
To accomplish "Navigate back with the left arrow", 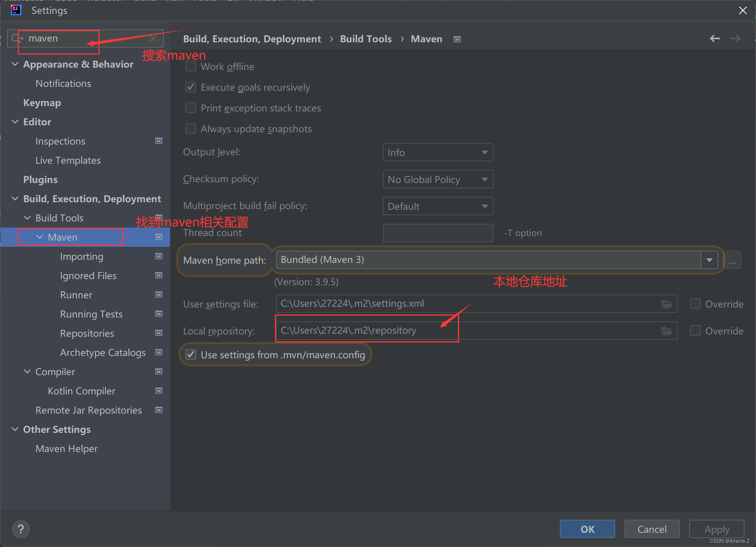I will point(714,38).
